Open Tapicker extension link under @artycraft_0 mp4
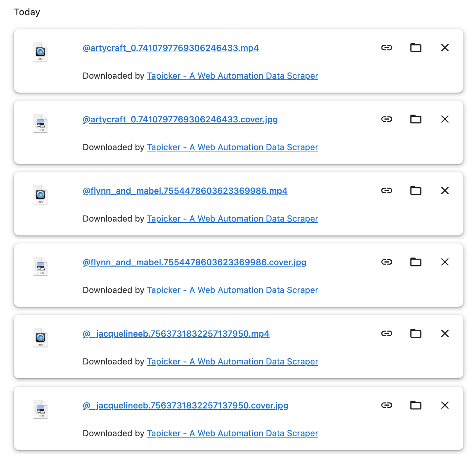476x463 pixels. [232, 76]
